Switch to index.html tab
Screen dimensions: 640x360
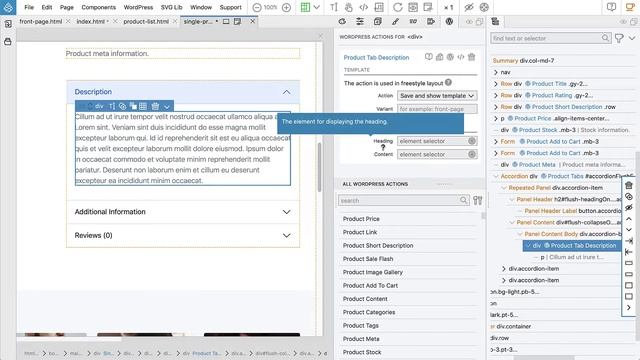pyautogui.click(x=91, y=21)
